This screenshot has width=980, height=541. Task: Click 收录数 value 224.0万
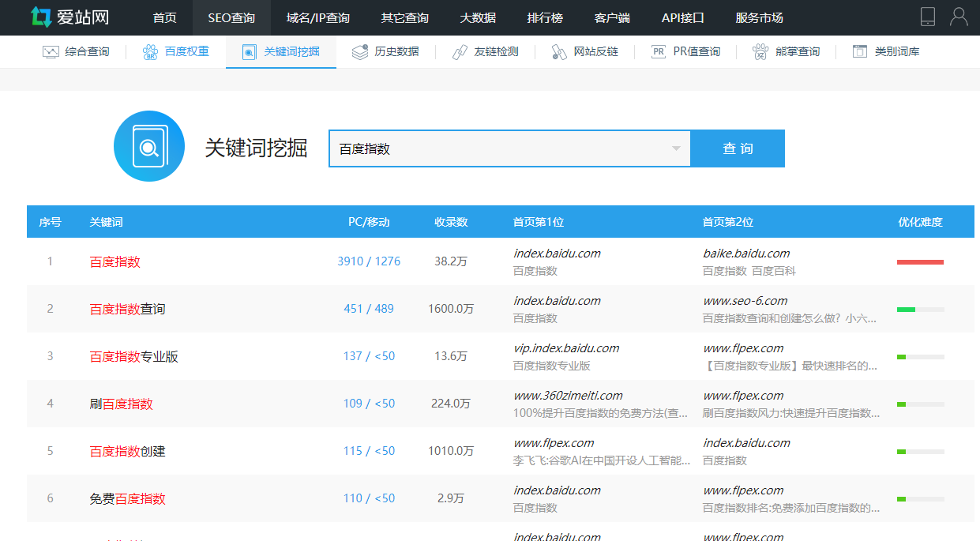[x=451, y=404]
